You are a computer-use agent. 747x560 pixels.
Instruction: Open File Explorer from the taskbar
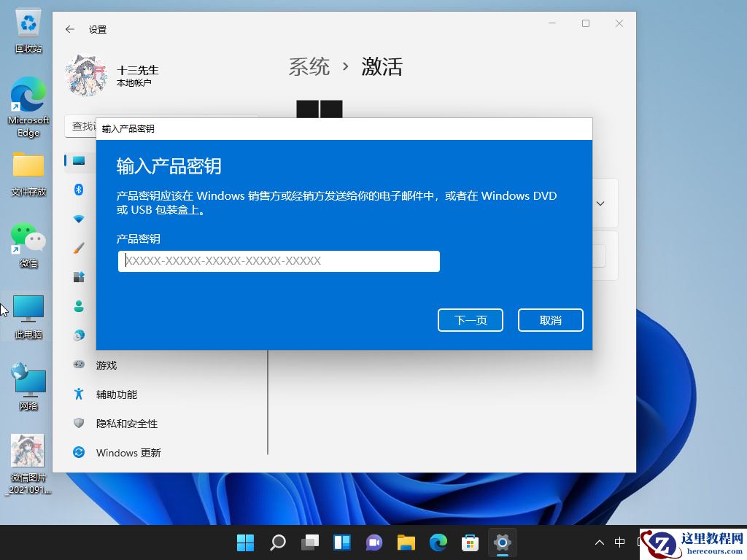pyautogui.click(x=406, y=542)
